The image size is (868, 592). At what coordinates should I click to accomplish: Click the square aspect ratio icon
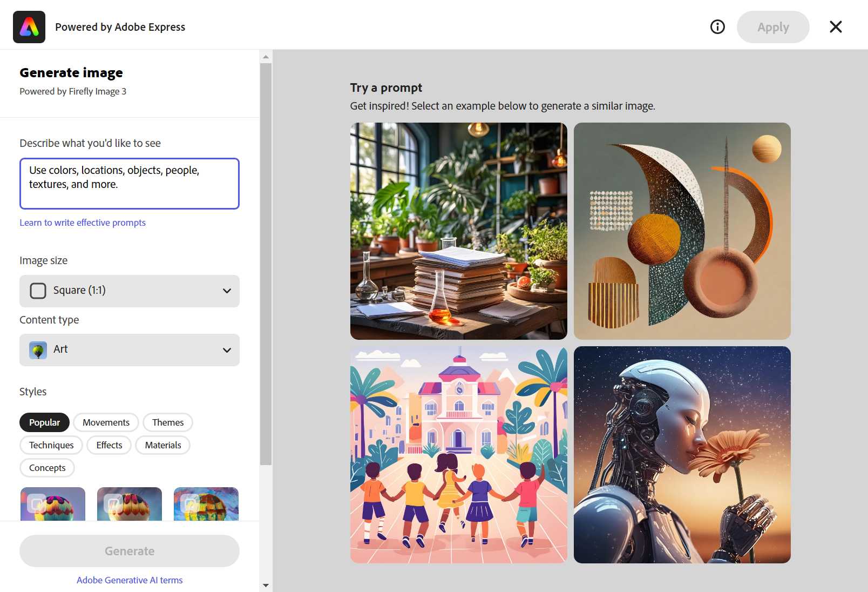click(x=38, y=291)
